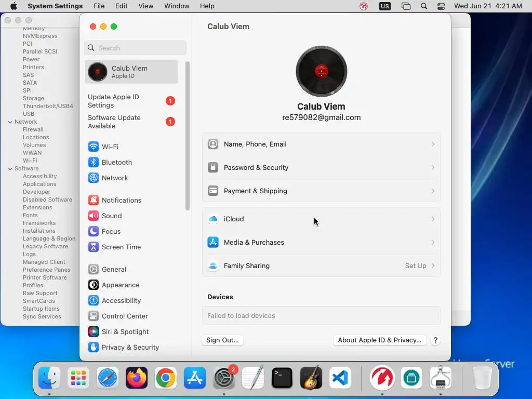Screen dimensions: 532x399
Task: Click the US input source indicator
Action: pyautogui.click(x=385, y=6)
